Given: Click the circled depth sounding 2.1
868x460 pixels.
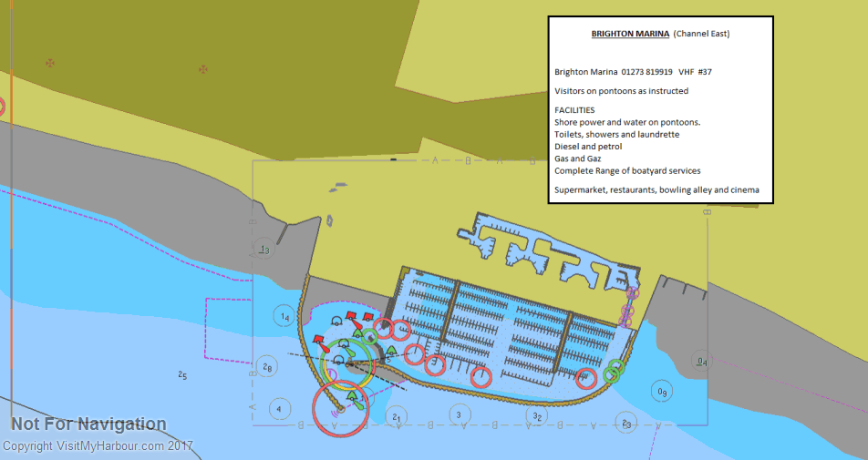Looking at the screenshot, I should [397, 417].
